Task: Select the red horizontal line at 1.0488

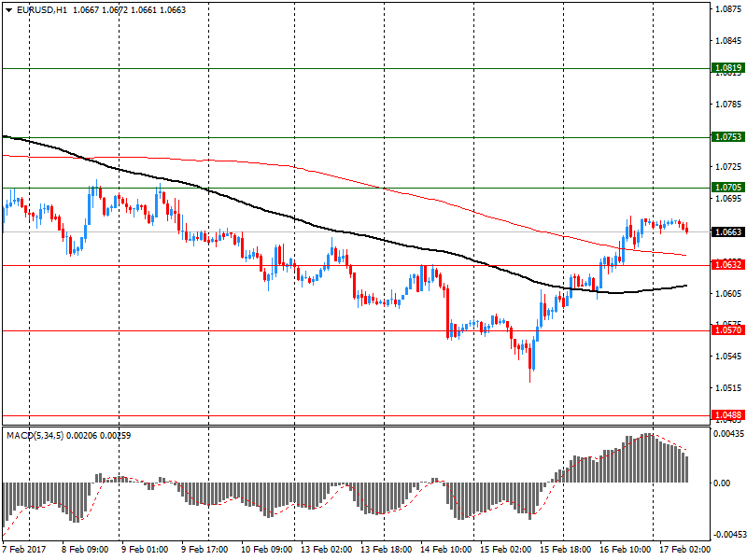Action: tap(357, 415)
